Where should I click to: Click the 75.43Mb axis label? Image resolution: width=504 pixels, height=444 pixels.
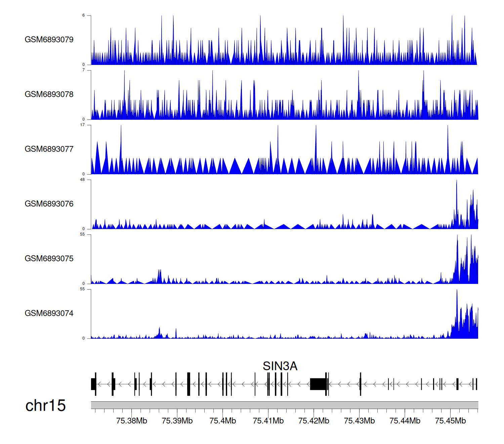pyautogui.click(x=359, y=421)
